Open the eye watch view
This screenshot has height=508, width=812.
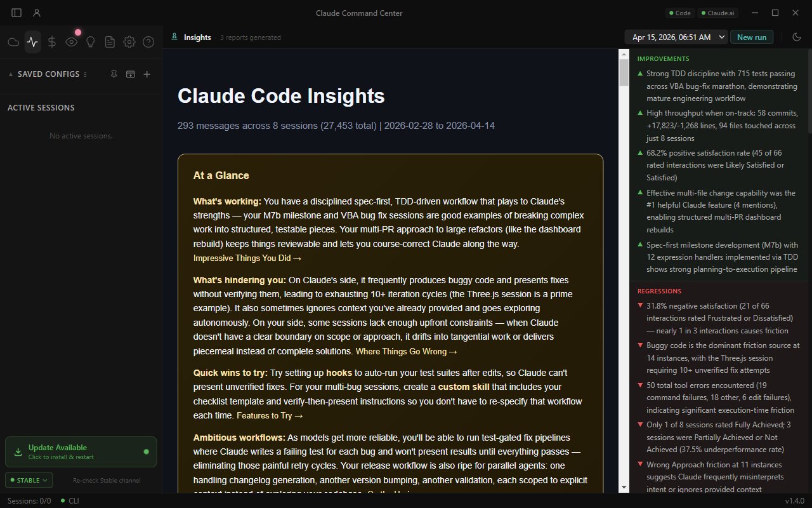coord(72,42)
